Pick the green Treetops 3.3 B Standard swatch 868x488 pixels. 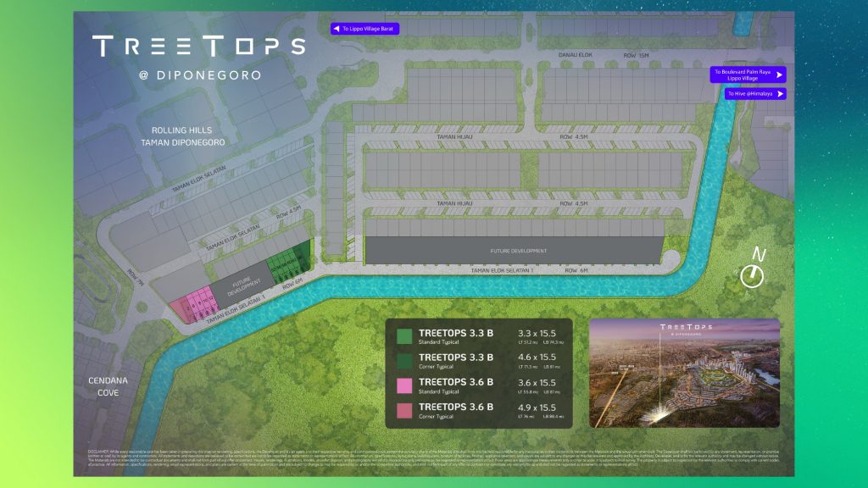tap(404, 335)
